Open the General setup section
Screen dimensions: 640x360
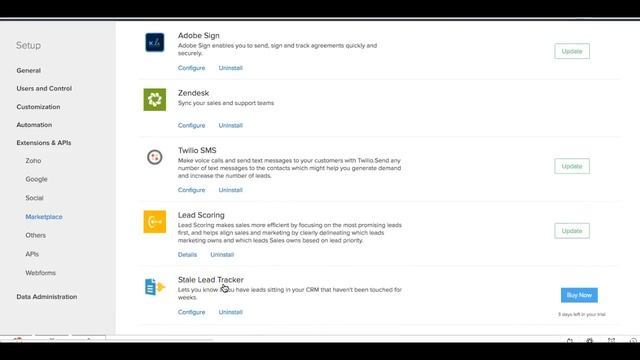click(29, 71)
